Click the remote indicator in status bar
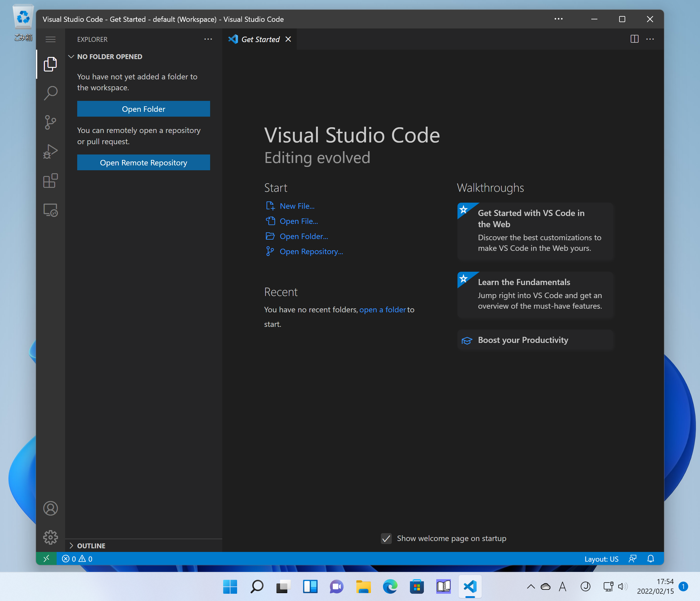Screen dimensions: 700x601 click(x=46, y=558)
